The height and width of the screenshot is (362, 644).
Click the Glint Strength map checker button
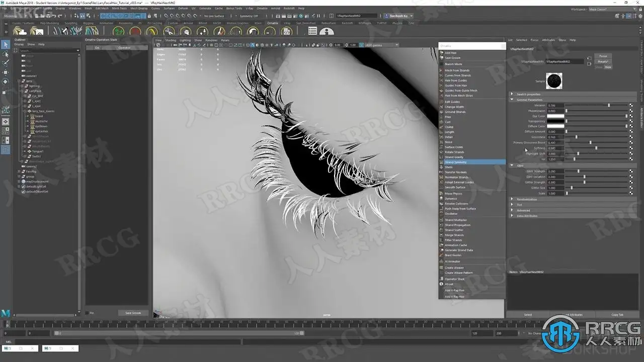coord(631,171)
